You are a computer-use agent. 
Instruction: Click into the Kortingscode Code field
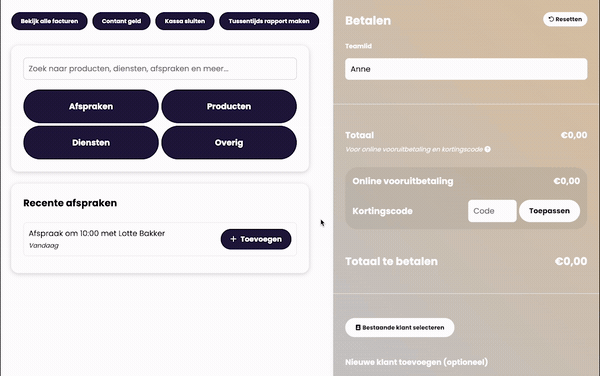492,211
